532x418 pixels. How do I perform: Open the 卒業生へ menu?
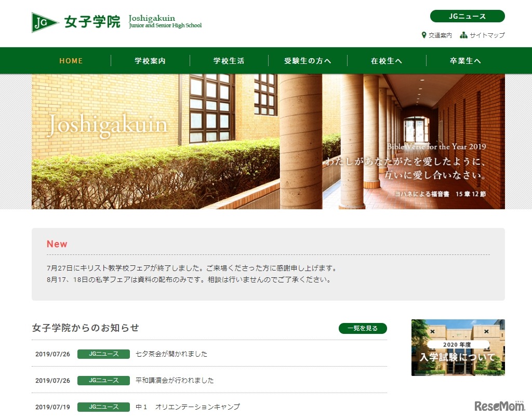[x=465, y=61]
